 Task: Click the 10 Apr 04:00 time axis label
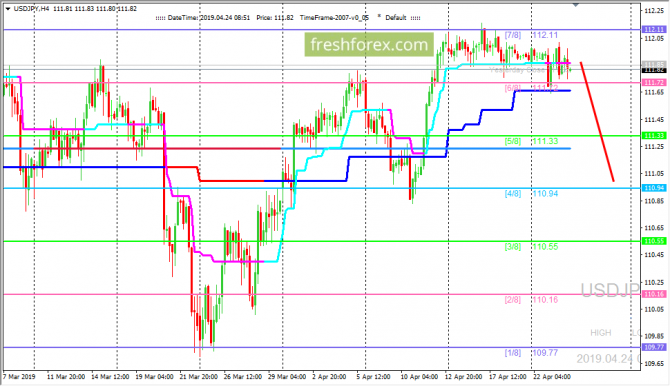[419, 377]
